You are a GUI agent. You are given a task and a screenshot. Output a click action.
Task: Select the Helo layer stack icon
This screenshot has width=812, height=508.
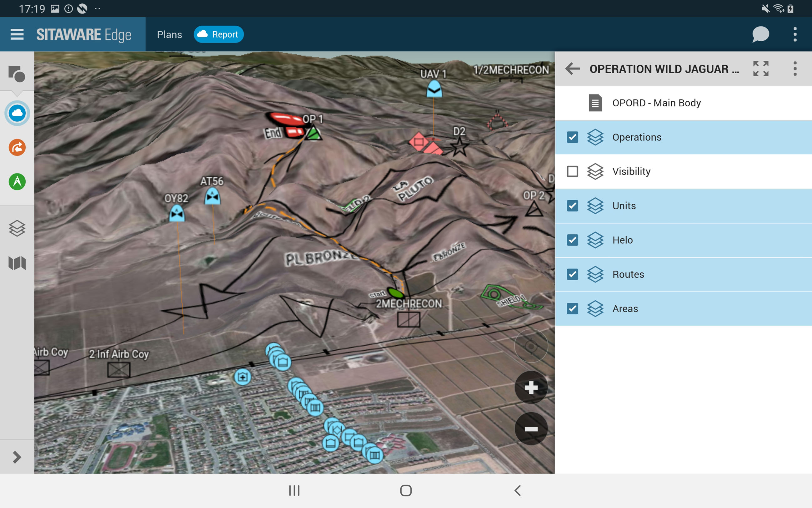pos(595,240)
